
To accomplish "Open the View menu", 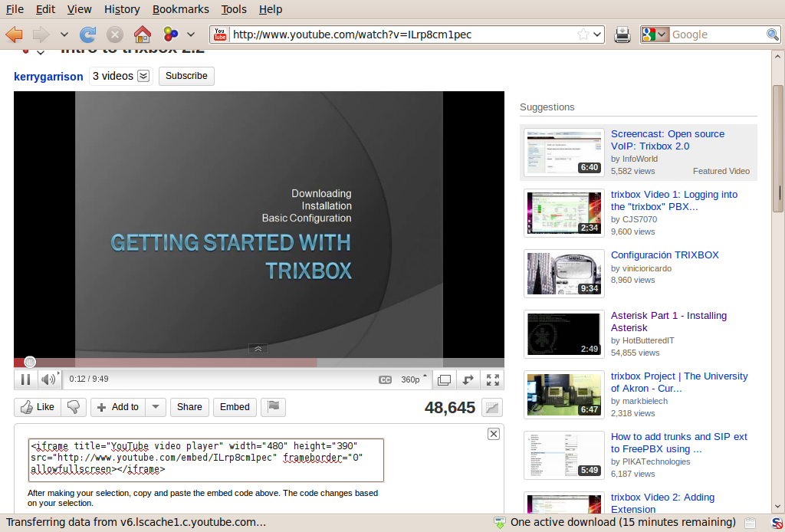I will 79,9.
